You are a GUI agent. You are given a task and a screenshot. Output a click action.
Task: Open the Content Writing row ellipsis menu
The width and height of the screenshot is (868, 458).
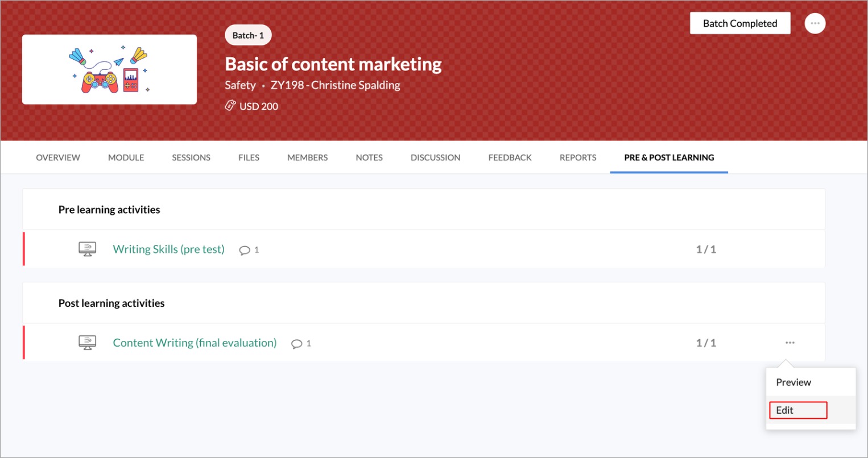click(x=790, y=343)
